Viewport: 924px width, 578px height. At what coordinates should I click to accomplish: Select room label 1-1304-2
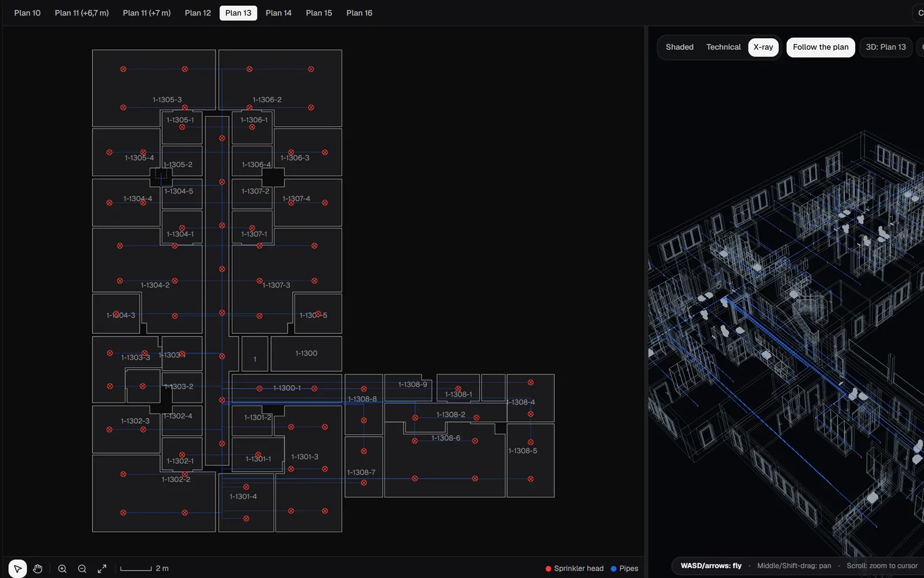click(155, 285)
